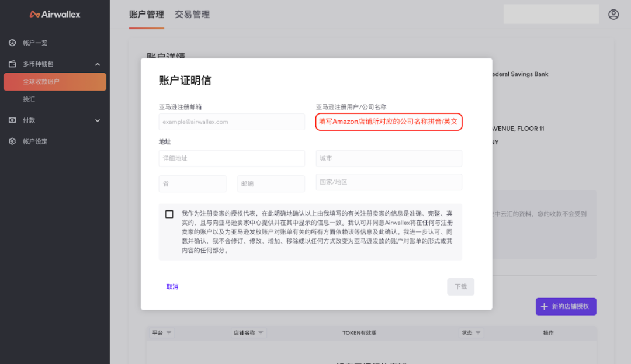631x364 pixels.
Task: Switch to the 交易管理 tab
Action: coord(192,14)
